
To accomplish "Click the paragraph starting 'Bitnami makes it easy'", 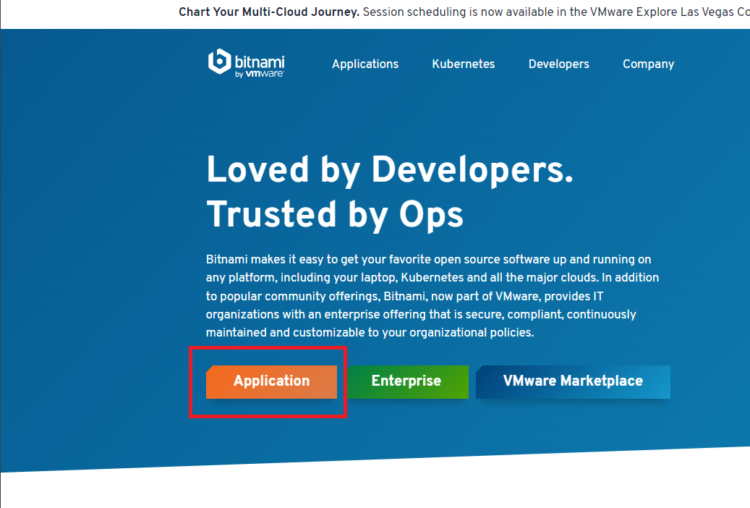I will (x=432, y=296).
